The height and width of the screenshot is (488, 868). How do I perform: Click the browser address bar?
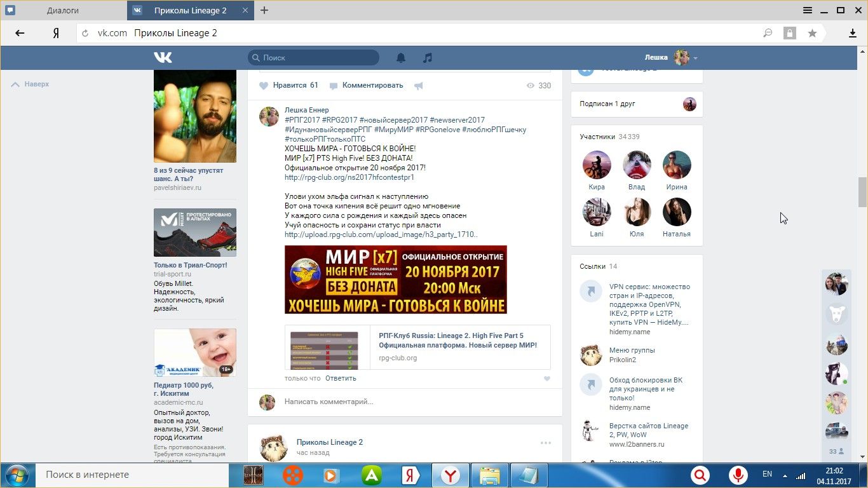[x=419, y=33]
